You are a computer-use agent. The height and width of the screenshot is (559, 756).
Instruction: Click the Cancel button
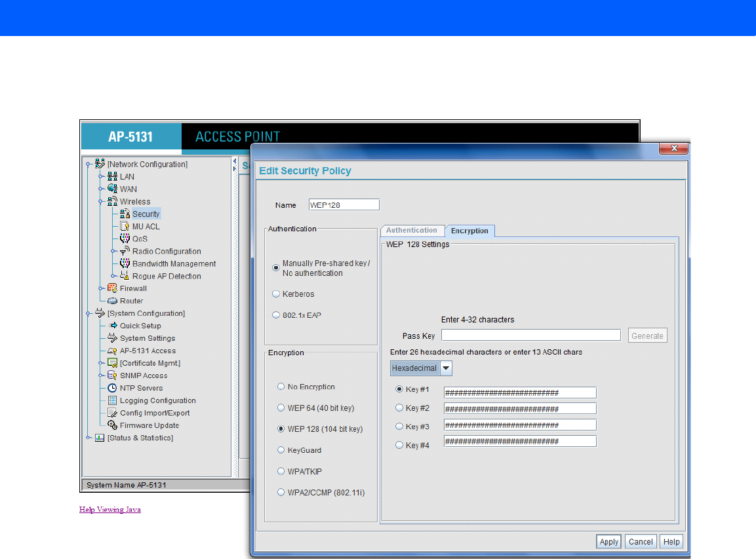tap(641, 542)
